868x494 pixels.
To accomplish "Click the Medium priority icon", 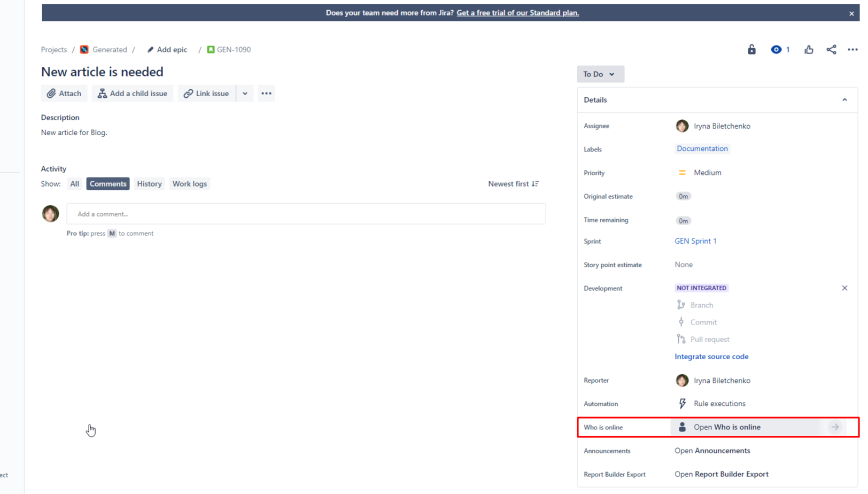I will pyautogui.click(x=682, y=173).
